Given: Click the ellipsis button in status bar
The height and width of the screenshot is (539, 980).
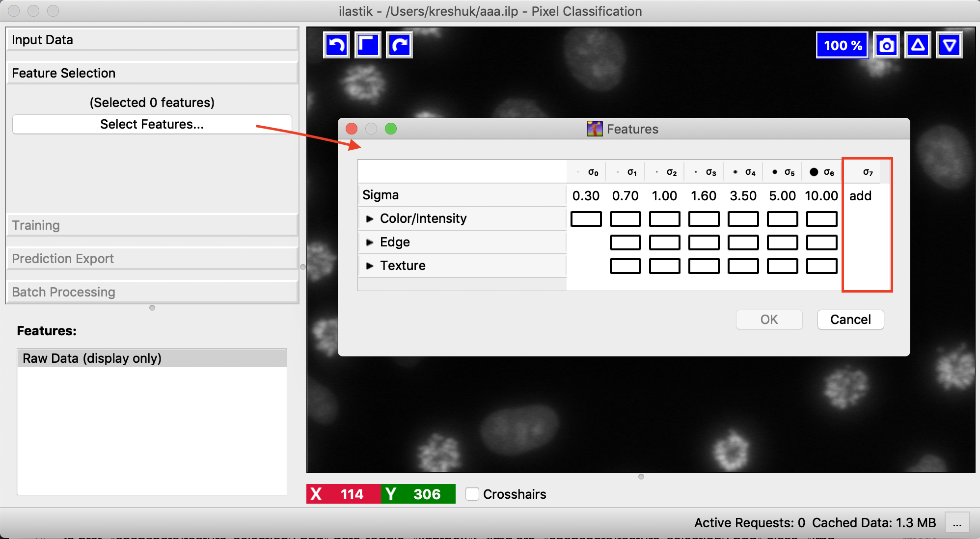Looking at the screenshot, I should point(957,523).
